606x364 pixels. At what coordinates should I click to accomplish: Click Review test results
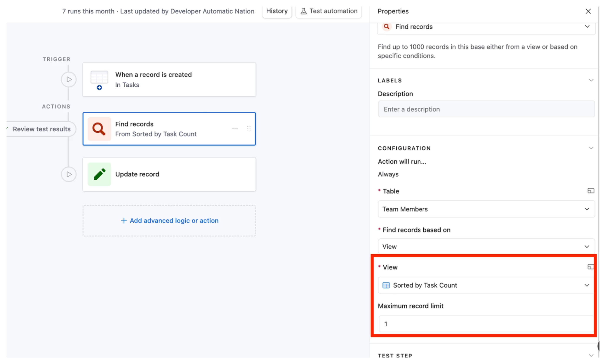(x=42, y=129)
